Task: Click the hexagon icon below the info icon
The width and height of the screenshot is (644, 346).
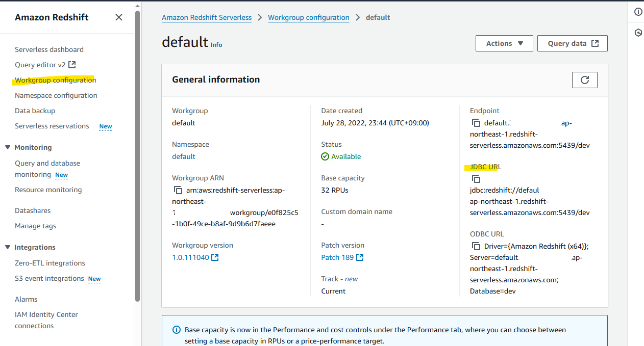Action: 638,33
